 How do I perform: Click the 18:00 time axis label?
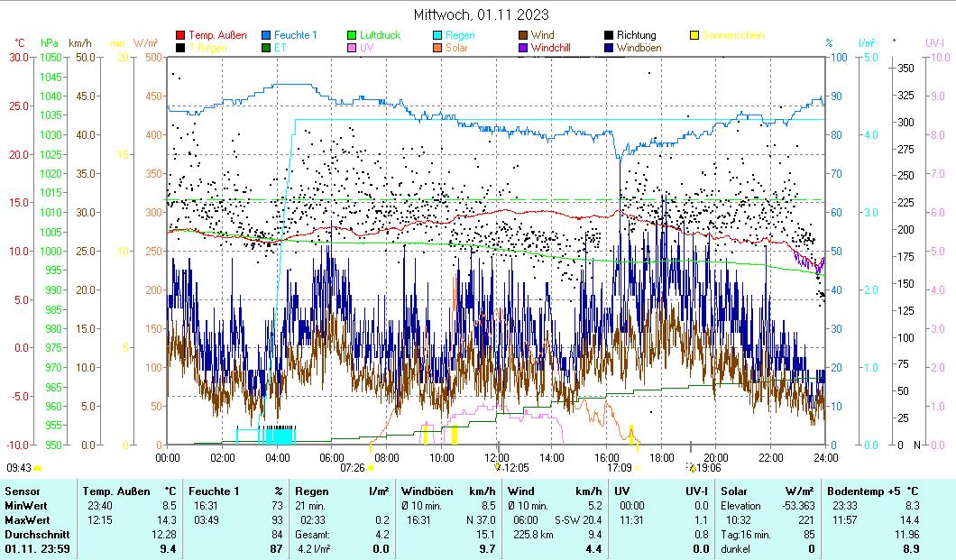click(661, 457)
